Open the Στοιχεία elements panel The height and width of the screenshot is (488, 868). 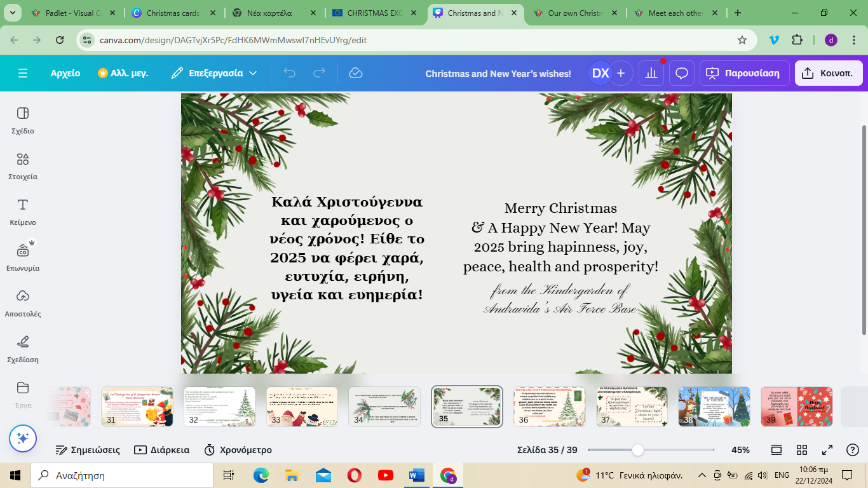(23, 165)
